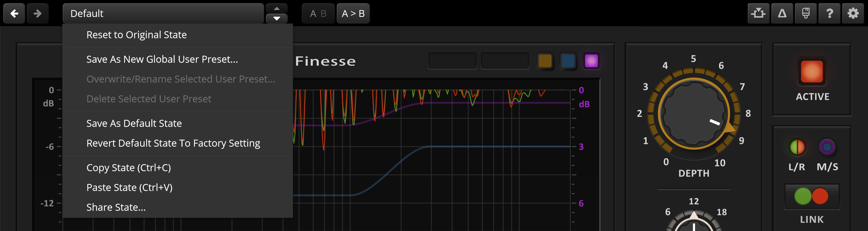The height and width of the screenshot is (231, 868).
Task: Select previous preset with up arrow
Action: [x=277, y=8]
